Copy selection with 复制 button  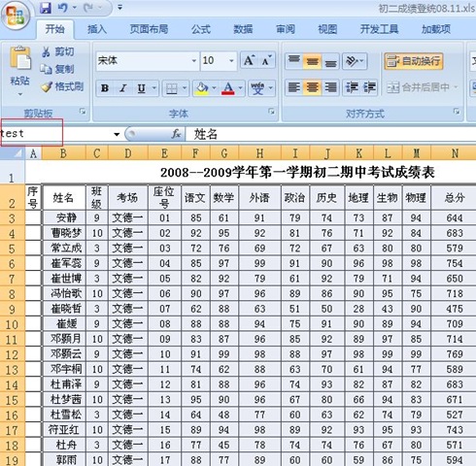coord(57,69)
